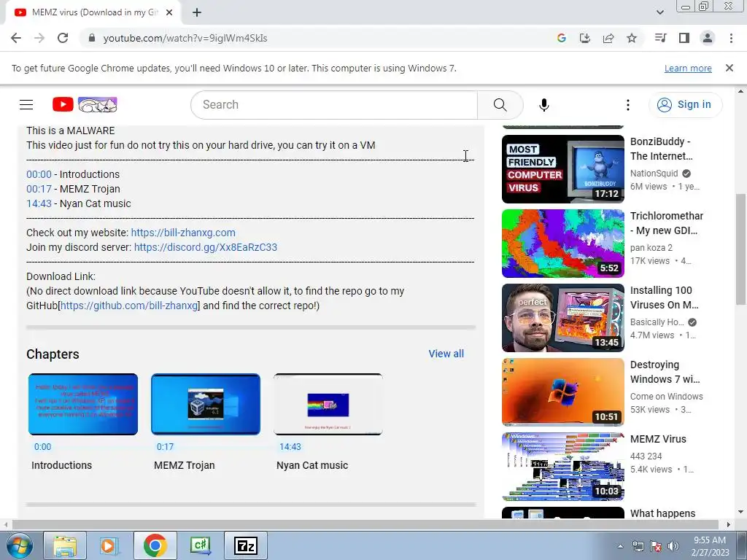The height and width of the screenshot is (560, 747).
Task: Open YouTube settings three-dot menu
Action: [x=628, y=105]
